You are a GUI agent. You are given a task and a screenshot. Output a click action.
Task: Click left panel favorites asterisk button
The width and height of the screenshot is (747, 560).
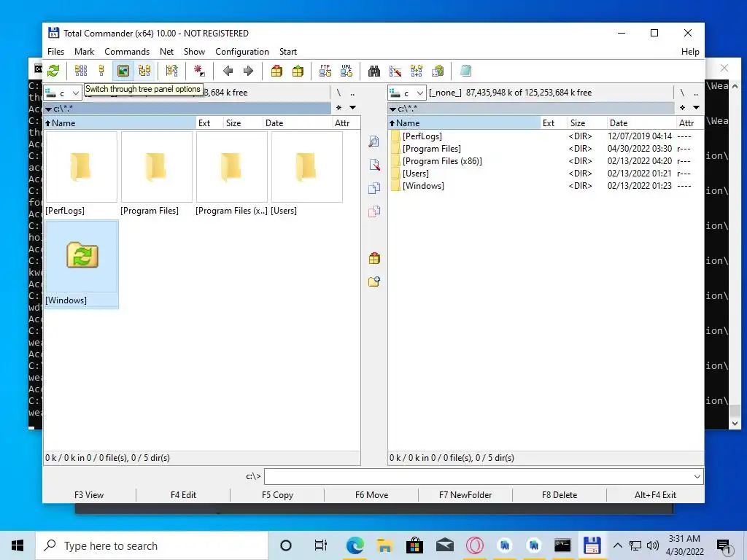tap(338, 108)
